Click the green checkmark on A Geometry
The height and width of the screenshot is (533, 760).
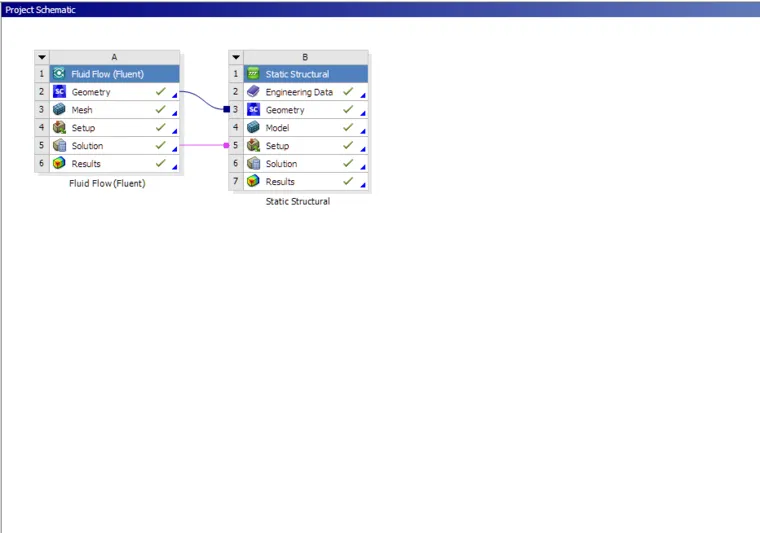tap(160, 91)
